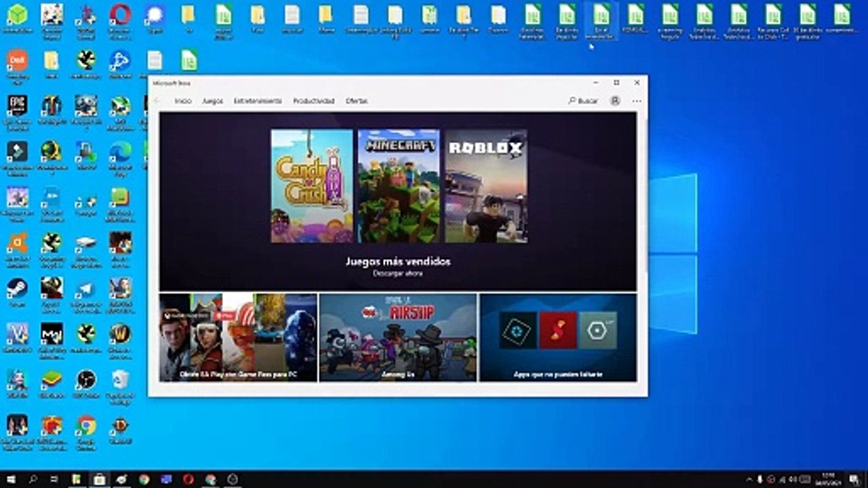Open the Minecraft game cover
Screen dimensions: 868x488
pos(399,186)
